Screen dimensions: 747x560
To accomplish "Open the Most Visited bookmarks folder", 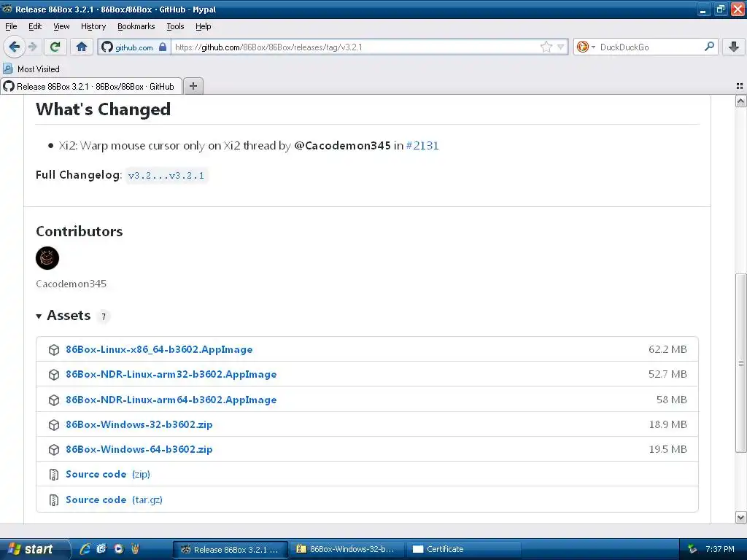I will [x=31, y=69].
